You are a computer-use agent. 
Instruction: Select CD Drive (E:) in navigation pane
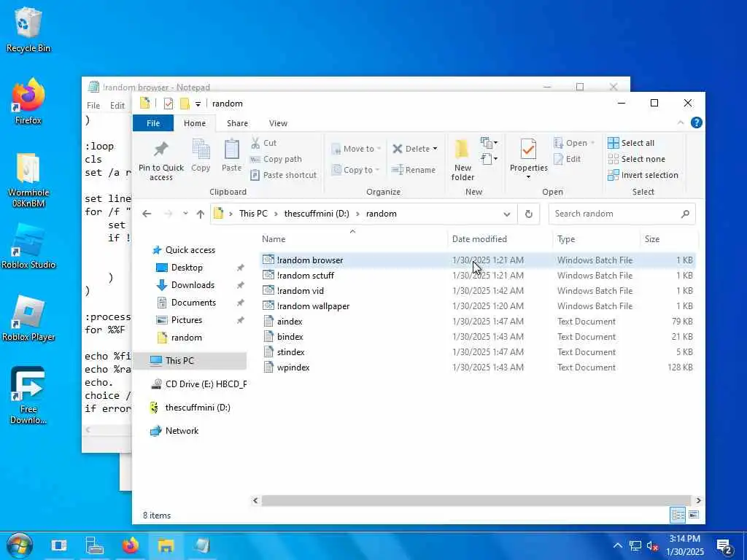pos(198,384)
